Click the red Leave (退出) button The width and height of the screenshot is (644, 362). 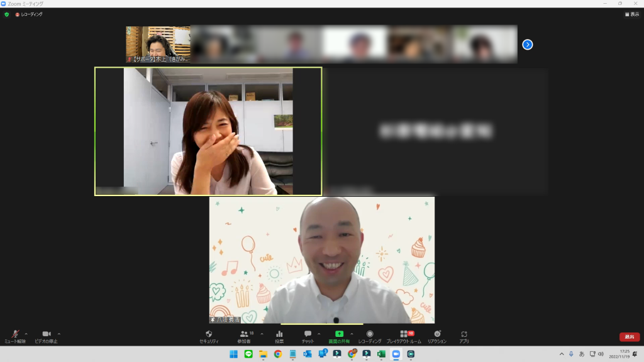pyautogui.click(x=629, y=337)
